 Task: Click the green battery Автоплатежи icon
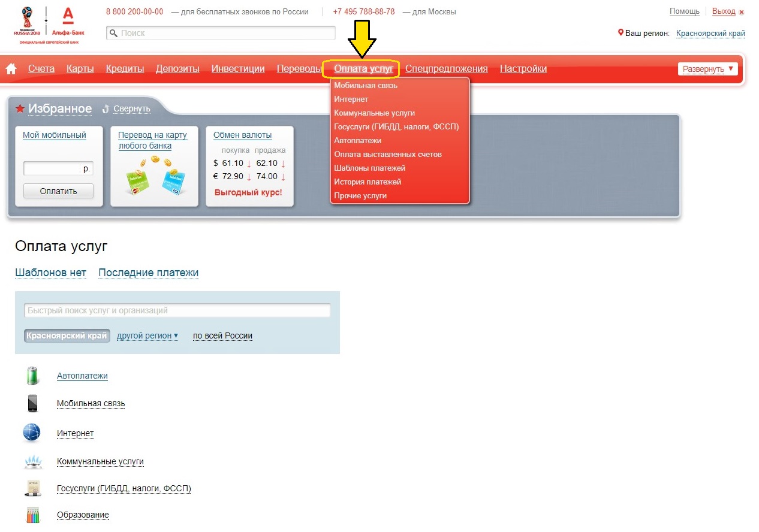32,376
